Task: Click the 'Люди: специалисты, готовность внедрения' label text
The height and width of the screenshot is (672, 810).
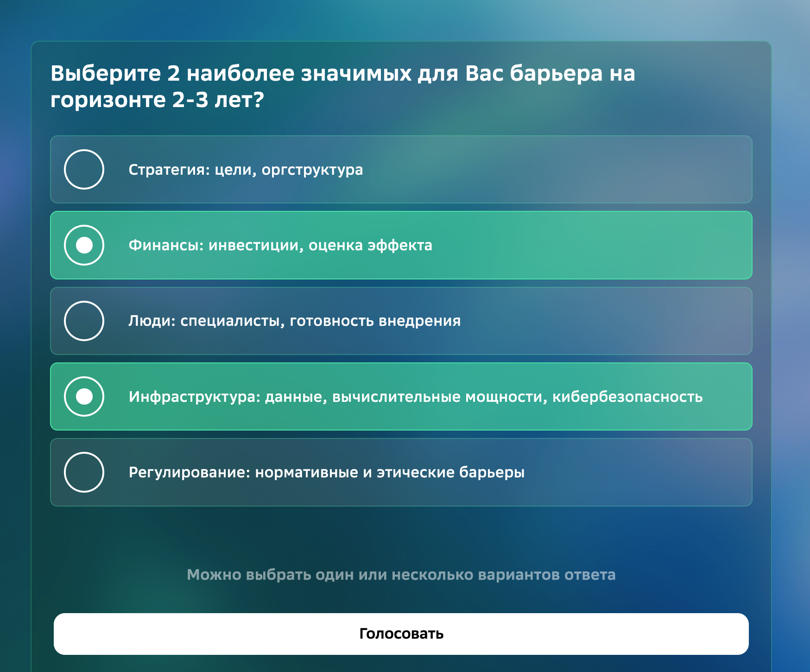Action: pos(295,321)
